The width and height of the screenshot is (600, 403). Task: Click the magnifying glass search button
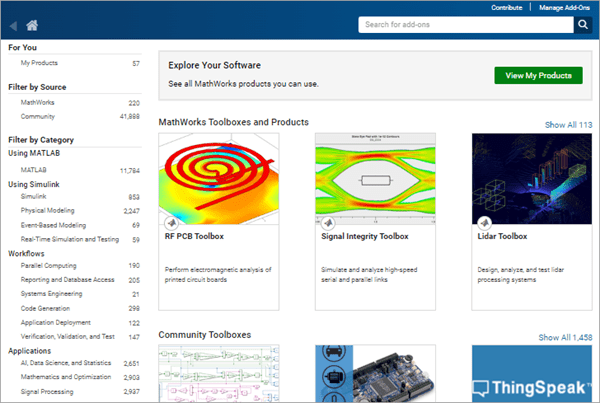(583, 24)
